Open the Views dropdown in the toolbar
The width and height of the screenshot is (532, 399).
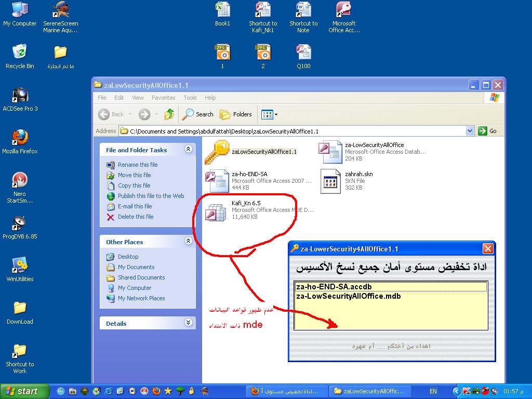(270, 114)
